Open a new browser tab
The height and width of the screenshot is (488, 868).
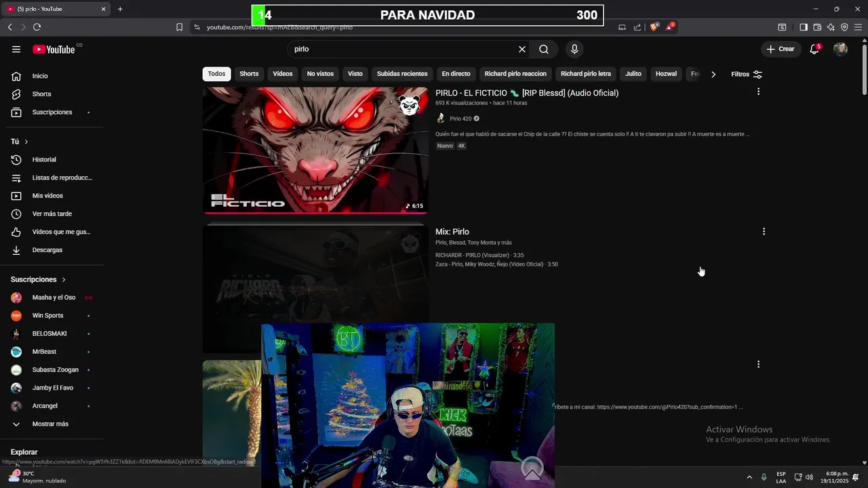(x=120, y=9)
